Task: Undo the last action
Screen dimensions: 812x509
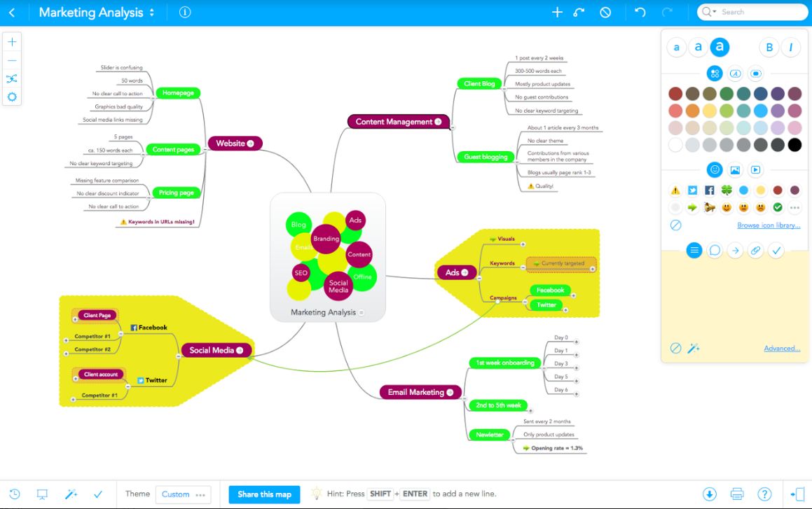Action: (640, 12)
